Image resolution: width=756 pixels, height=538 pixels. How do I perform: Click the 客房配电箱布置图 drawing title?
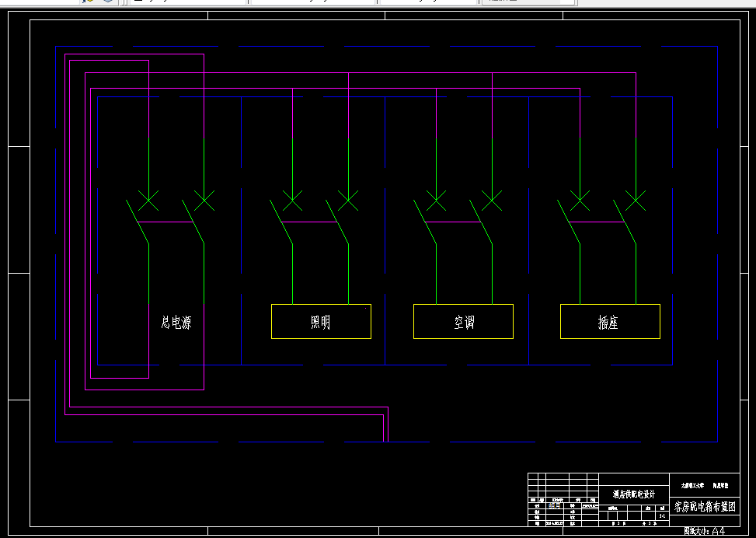click(x=705, y=507)
